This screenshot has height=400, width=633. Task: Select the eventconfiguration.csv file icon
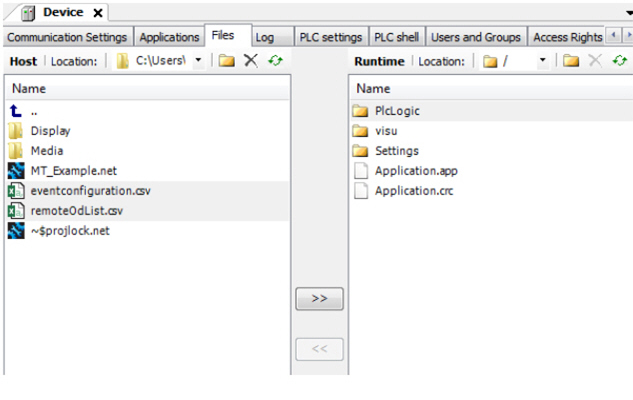coord(15,191)
